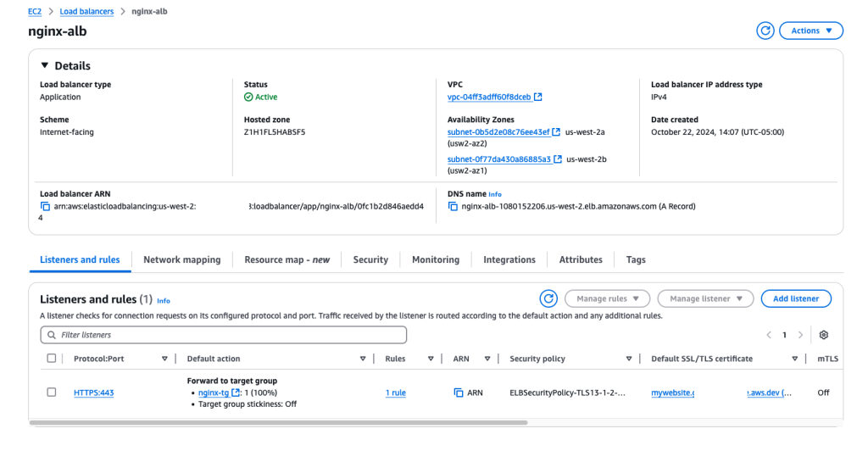The height and width of the screenshot is (451, 868).
Task: Select all listeners with header checkbox
Action: (x=52, y=358)
